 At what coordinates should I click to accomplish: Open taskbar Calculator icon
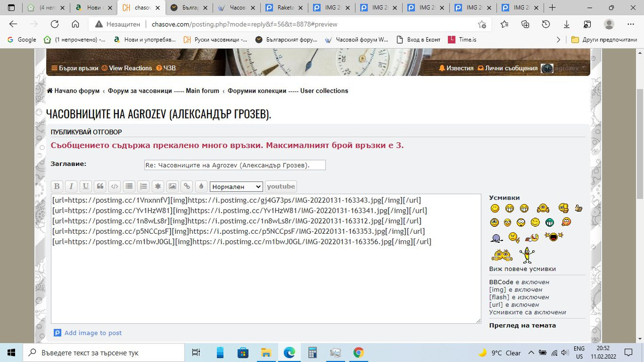click(312, 352)
